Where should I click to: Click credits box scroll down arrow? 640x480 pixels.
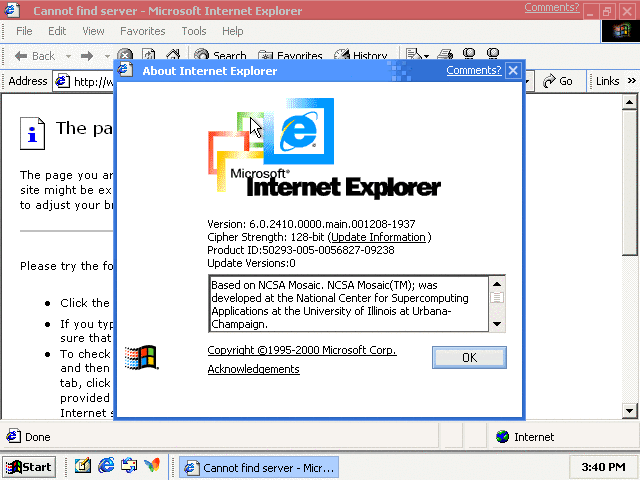click(497, 324)
